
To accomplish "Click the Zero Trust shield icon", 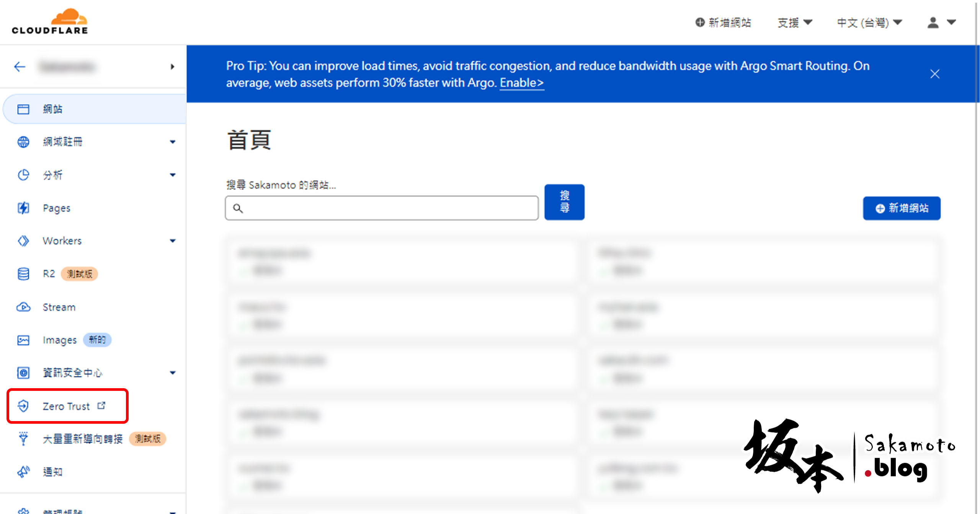I will click(23, 406).
